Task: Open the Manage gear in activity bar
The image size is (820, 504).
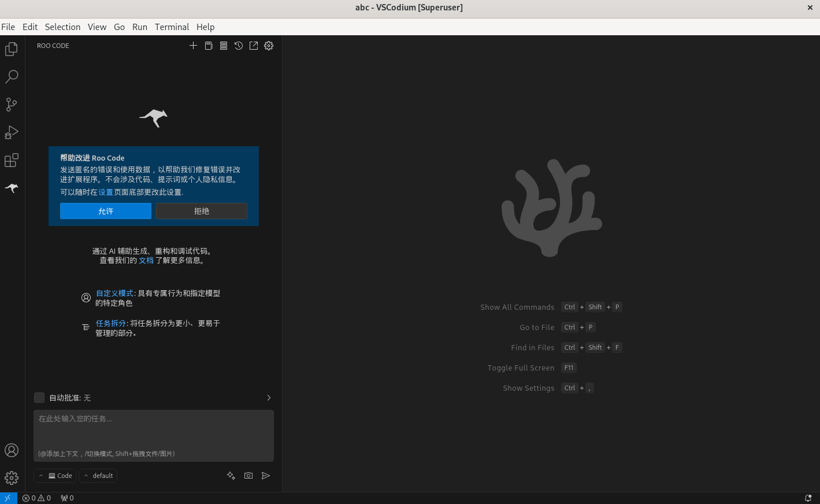Action: point(12,478)
